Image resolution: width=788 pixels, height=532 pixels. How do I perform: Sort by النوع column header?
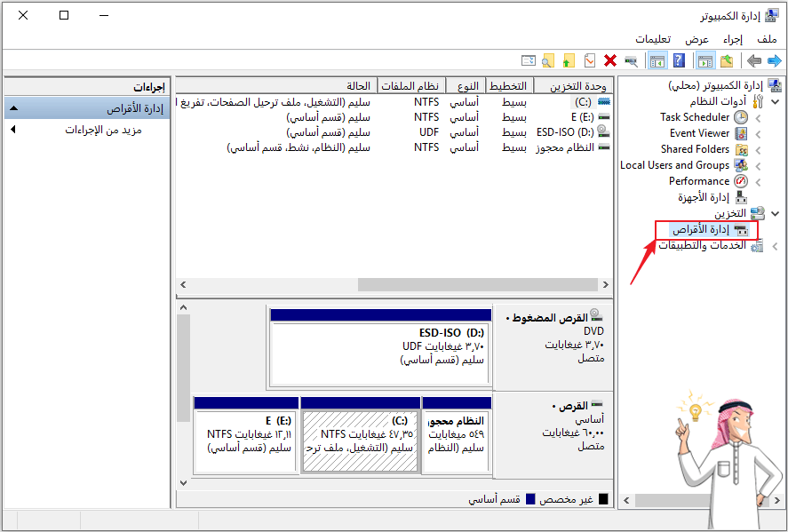[x=466, y=86]
